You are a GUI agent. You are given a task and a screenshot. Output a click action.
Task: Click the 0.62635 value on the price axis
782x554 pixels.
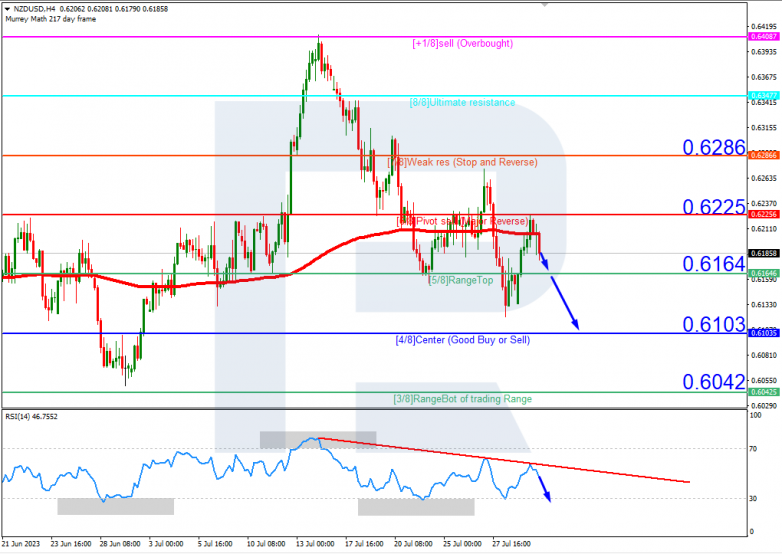(x=764, y=179)
